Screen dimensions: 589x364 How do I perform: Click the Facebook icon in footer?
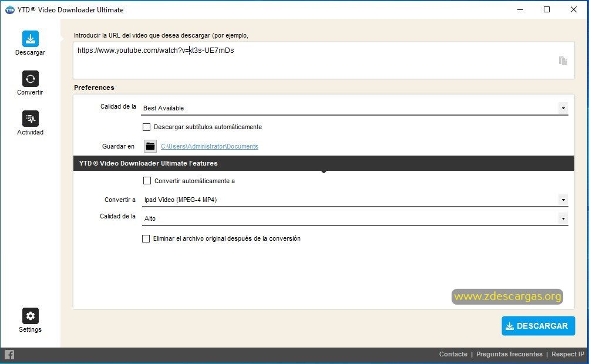coord(9,354)
